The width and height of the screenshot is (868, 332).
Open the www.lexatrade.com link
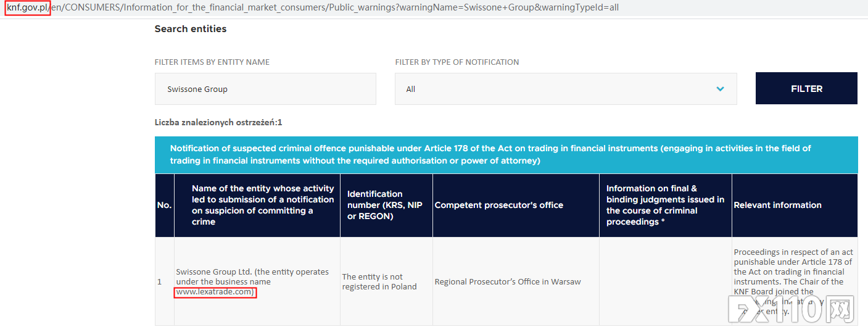[215, 292]
